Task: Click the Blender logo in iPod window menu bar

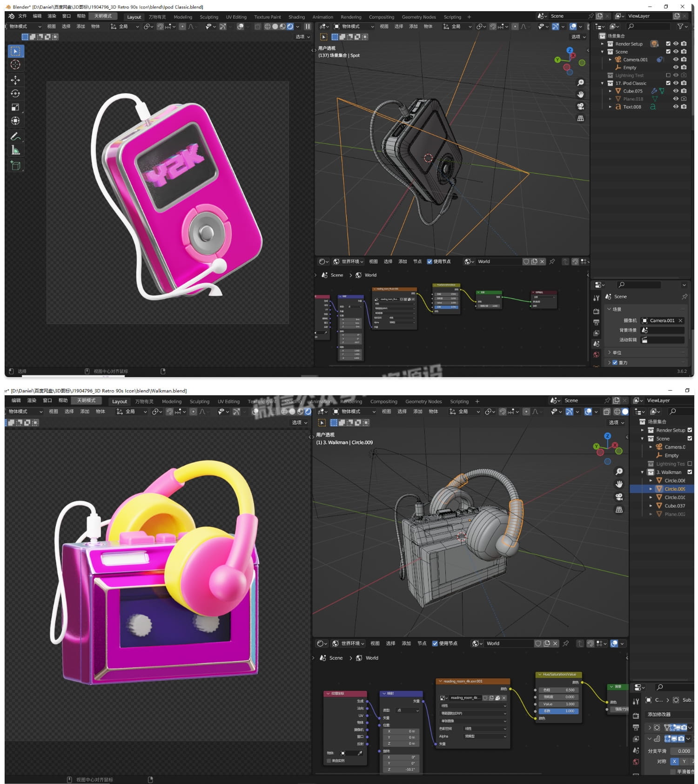Action: click(x=11, y=16)
